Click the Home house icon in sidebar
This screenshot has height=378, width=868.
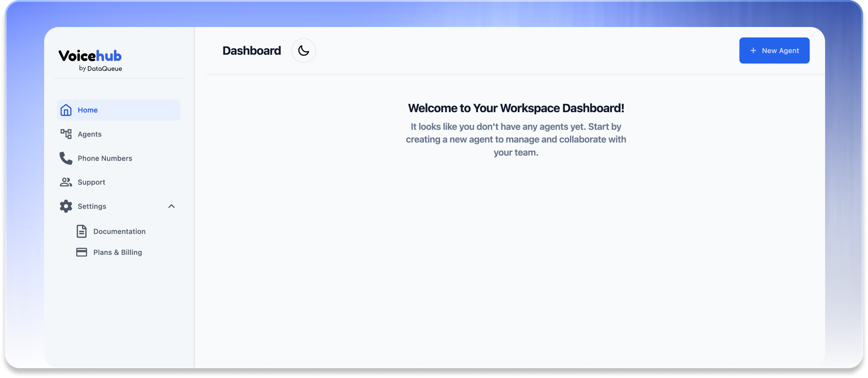[x=66, y=110]
